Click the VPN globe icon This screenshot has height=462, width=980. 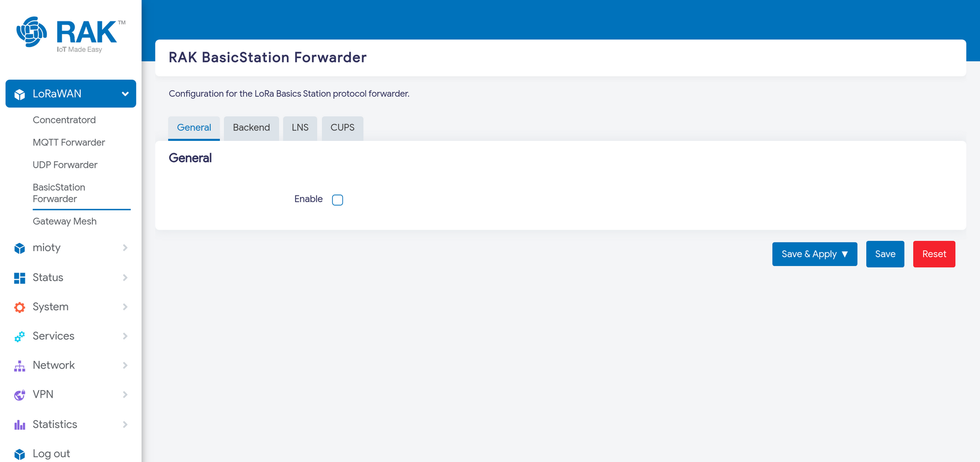click(x=20, y=395)
